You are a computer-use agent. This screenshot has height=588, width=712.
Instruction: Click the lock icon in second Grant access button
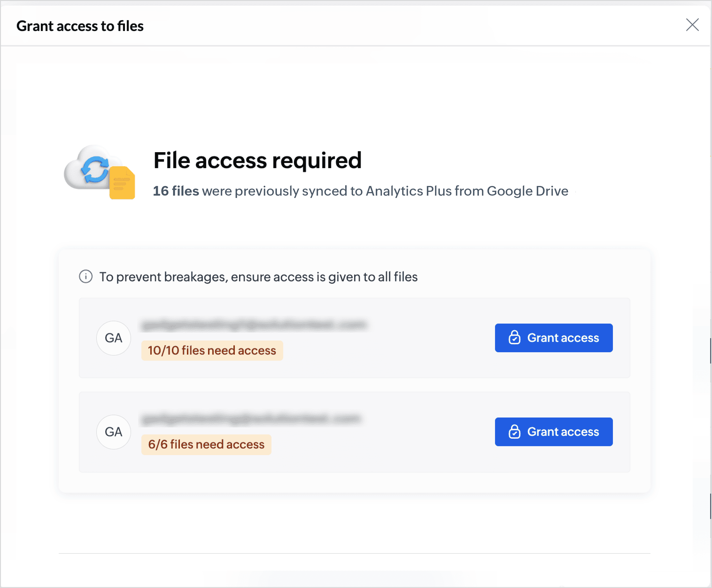(514, 432)
